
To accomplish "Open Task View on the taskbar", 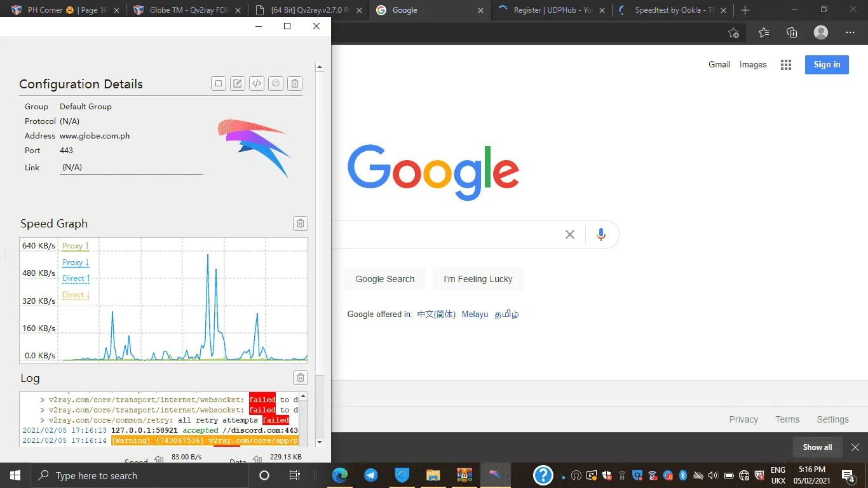I will [295, 475].
